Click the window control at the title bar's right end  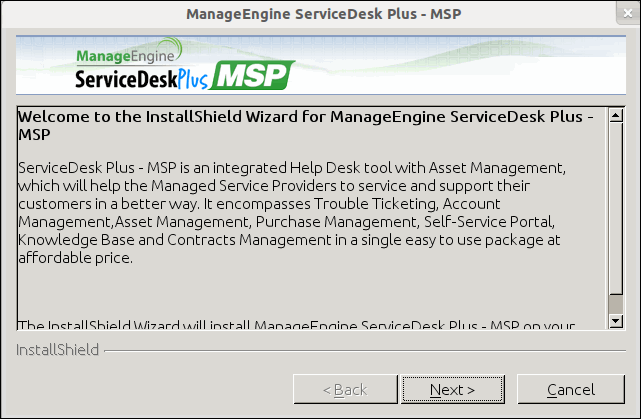[624, 13]
